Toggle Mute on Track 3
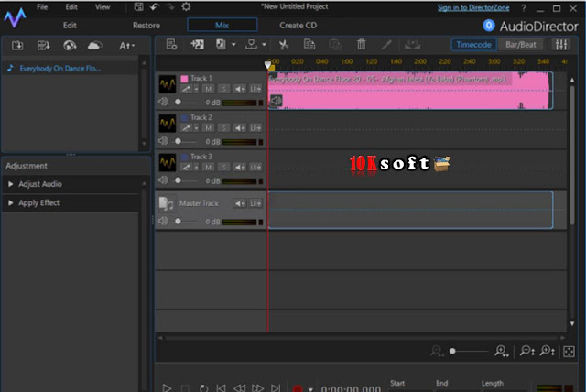 (x=208, y=167)
